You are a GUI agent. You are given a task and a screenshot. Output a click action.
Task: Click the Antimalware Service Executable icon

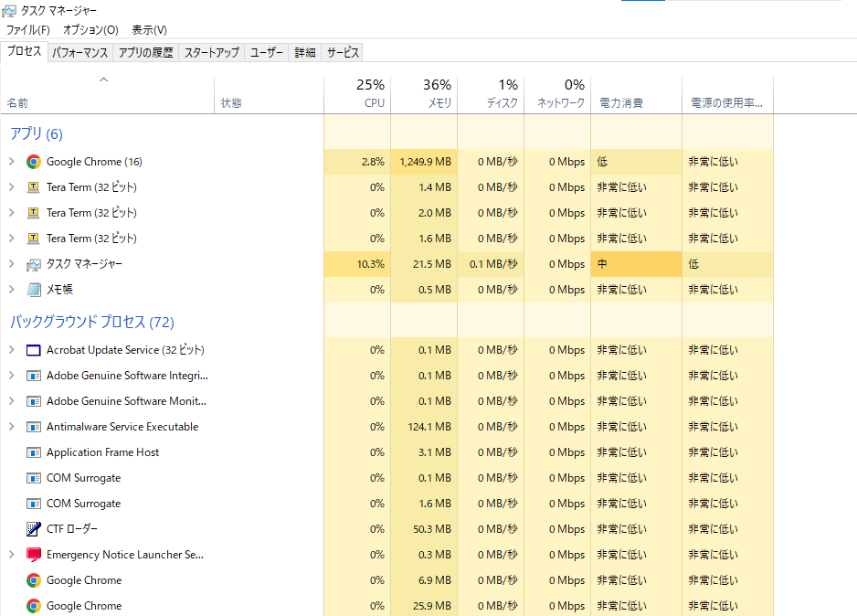(34, 427)
